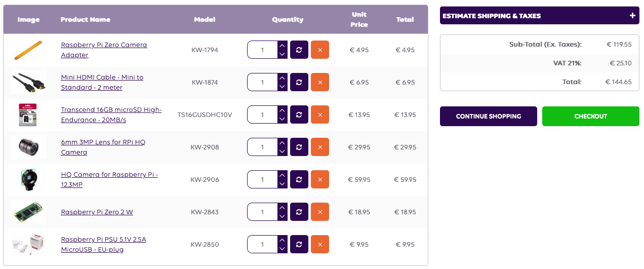Remove Raspberry Pi Zero Camera Adapter from cart
This screenshot has height=269, width=644.
coord(320,50)
